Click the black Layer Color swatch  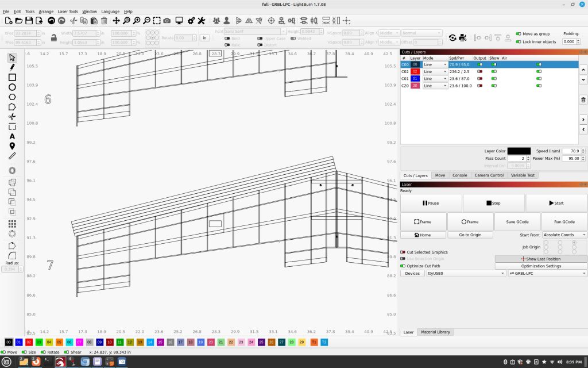coord(519,151)
